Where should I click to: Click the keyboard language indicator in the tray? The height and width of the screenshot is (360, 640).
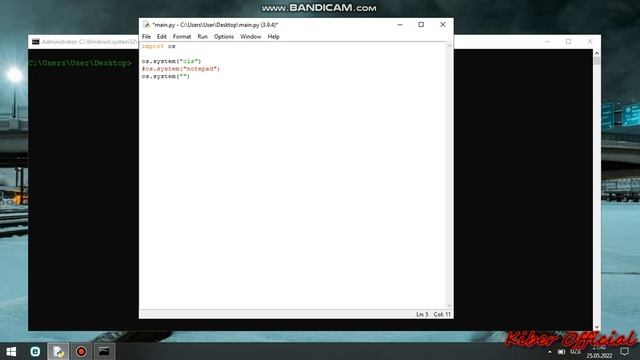tap(576, 352)
